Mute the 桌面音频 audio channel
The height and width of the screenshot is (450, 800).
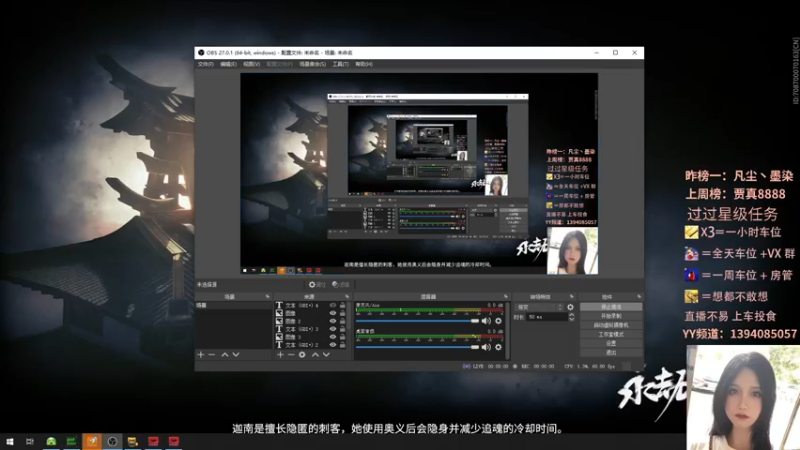[x=486, y=347]
